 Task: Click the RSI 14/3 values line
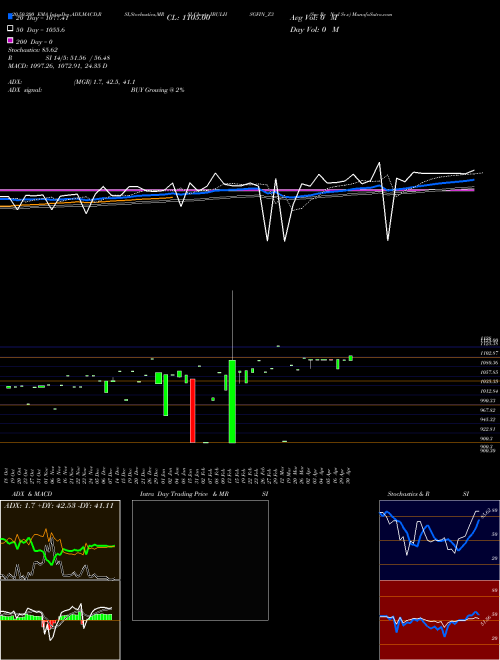point(59,58)
